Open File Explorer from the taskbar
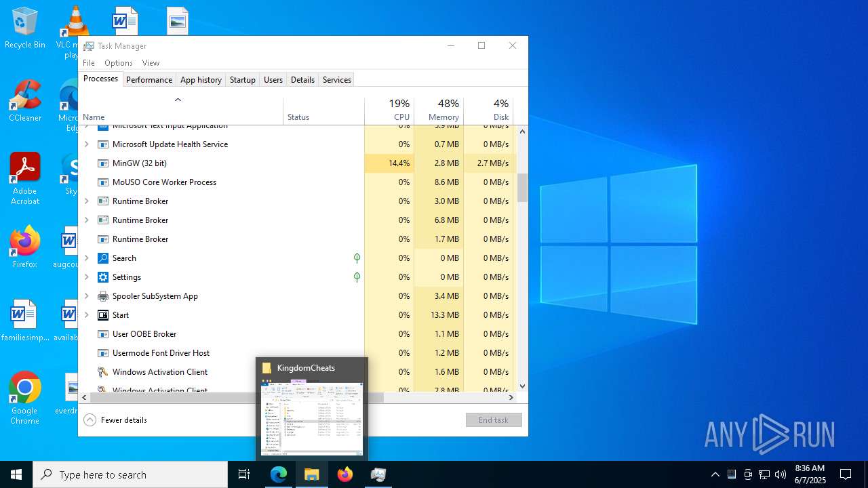 (312, 474)
